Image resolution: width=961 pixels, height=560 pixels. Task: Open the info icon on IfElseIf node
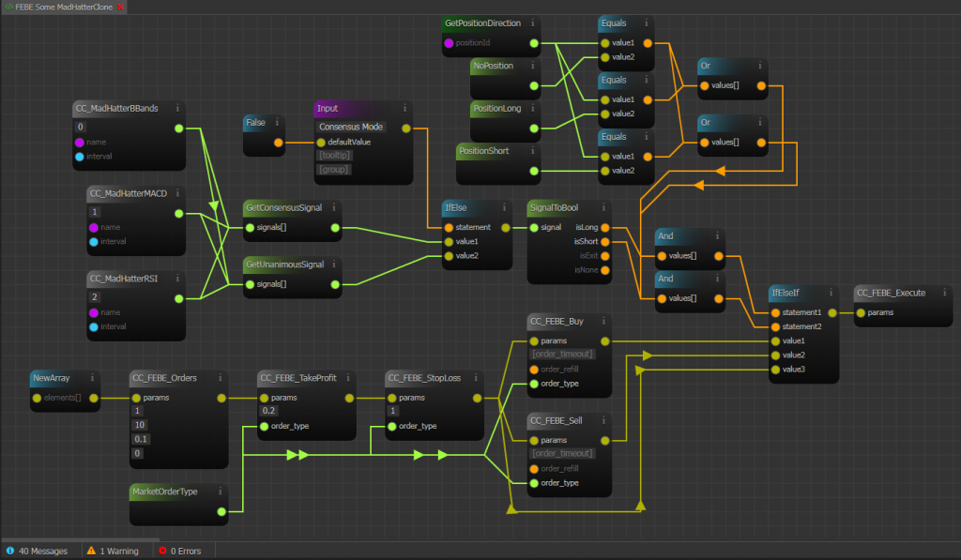coord(831,293)
